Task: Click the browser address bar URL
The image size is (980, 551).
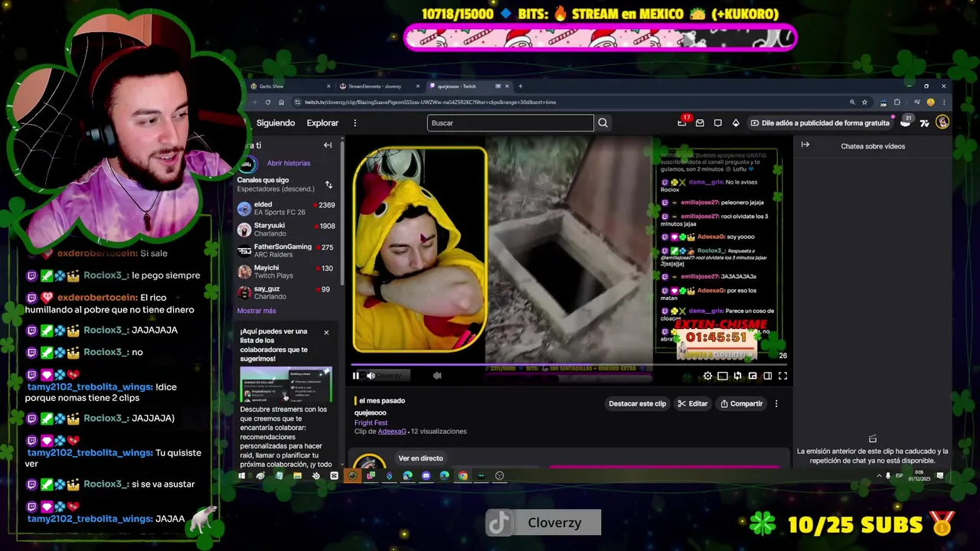Action: click(430, 102)
